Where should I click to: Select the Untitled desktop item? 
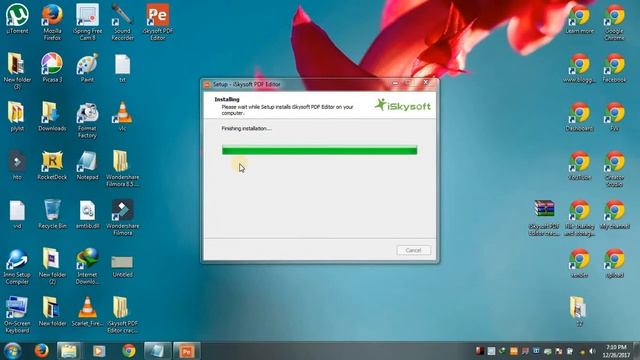[122, 266]
